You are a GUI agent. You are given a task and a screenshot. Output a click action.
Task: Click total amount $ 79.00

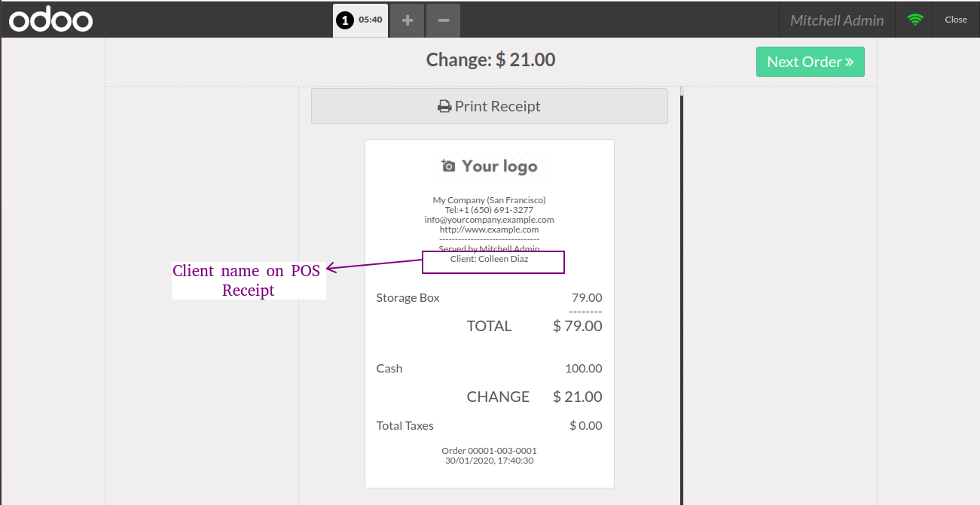[x=578, y=326]
